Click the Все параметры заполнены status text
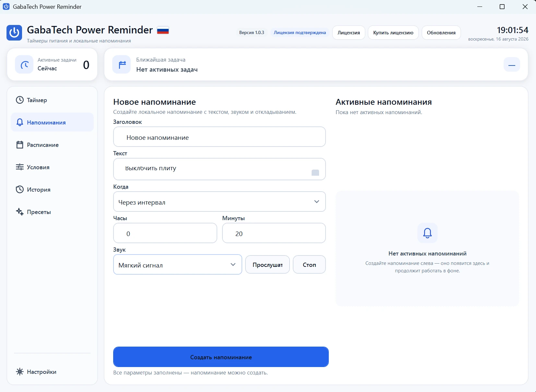 point(190,373)
